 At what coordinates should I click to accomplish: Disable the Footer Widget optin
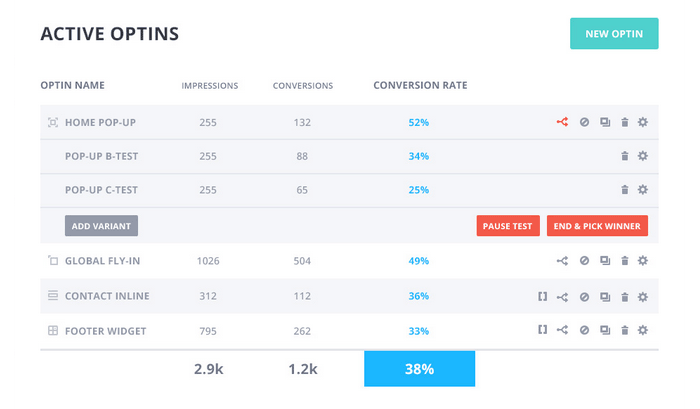point(584,330)
